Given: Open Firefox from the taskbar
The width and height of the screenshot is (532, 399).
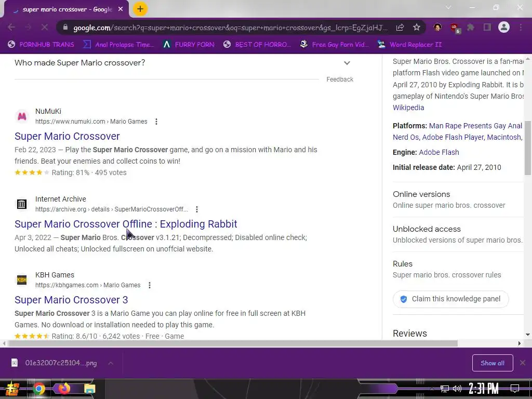Looking at the screenshot, I should (x=63, y=389).
